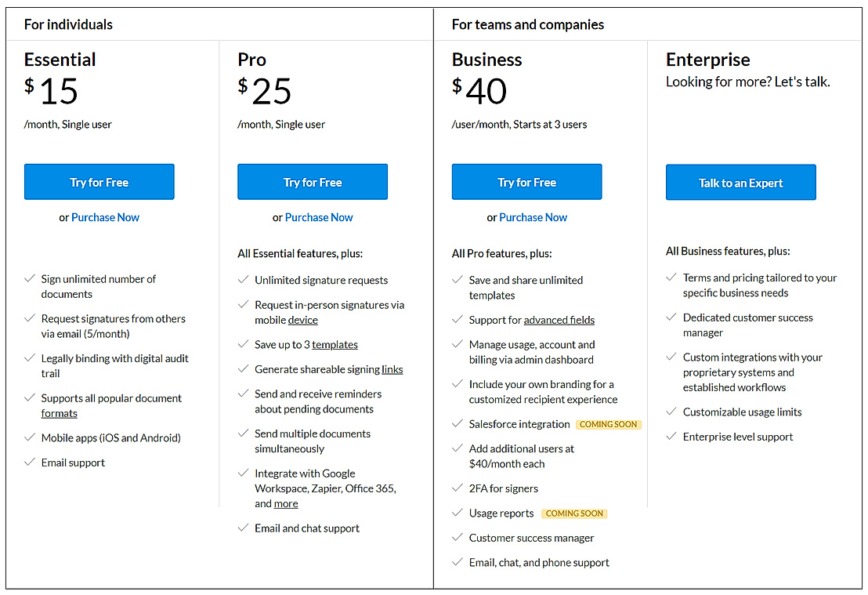Click the COMING SOON badge for Salesforce integration
The width and height of the screenshot is (868, 595).
[x=608, y=424]
